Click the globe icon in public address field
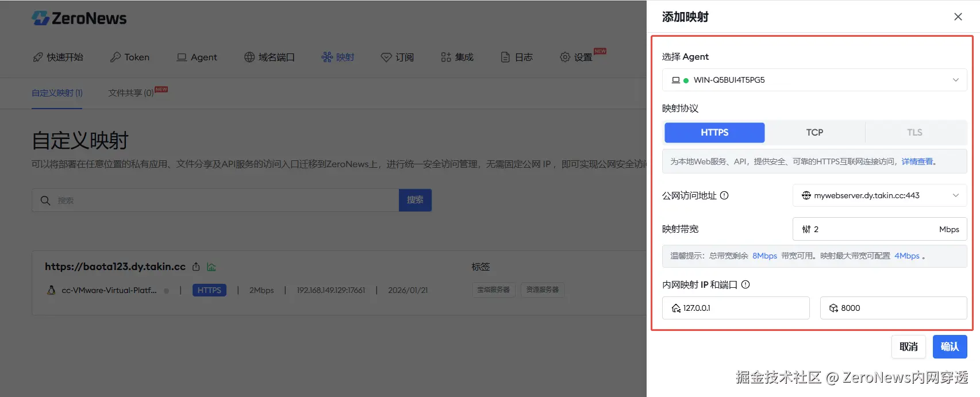The image size is (980, 397). click(x=806, y=195)
